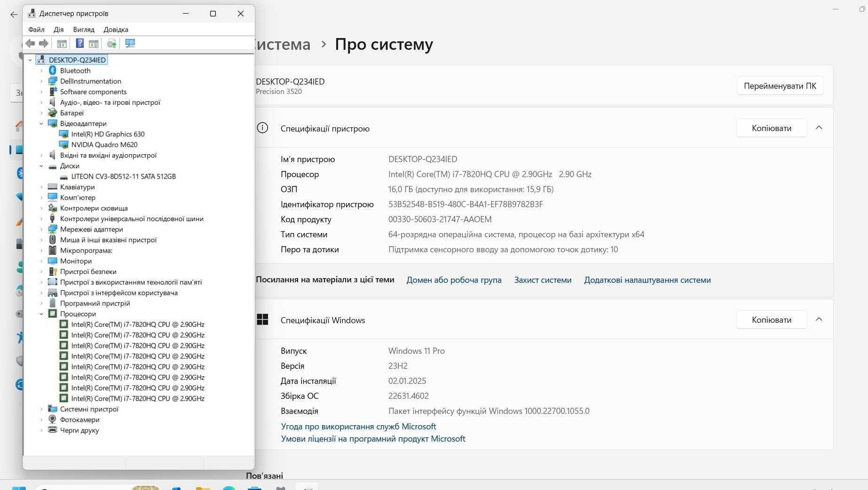The image size is (868, 490).
Task: Click Копіювати for device specifications
Action: pyautogui.click(x=772, y=128)
